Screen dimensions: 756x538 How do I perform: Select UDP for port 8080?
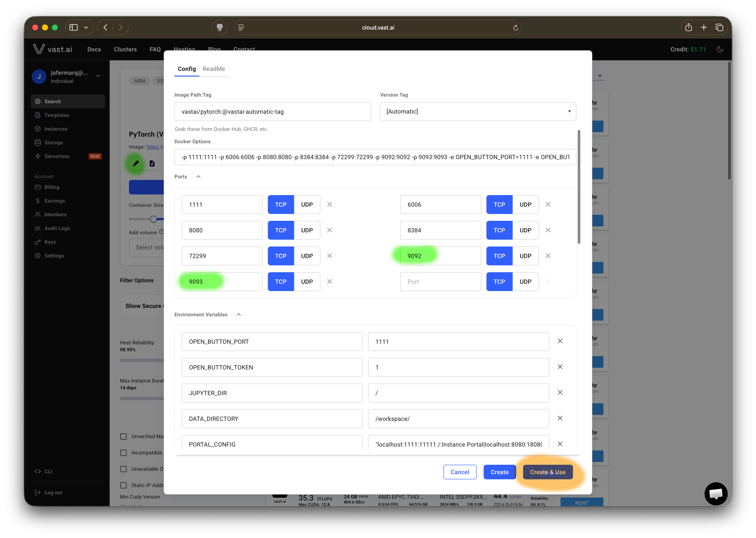click(307, 230)
